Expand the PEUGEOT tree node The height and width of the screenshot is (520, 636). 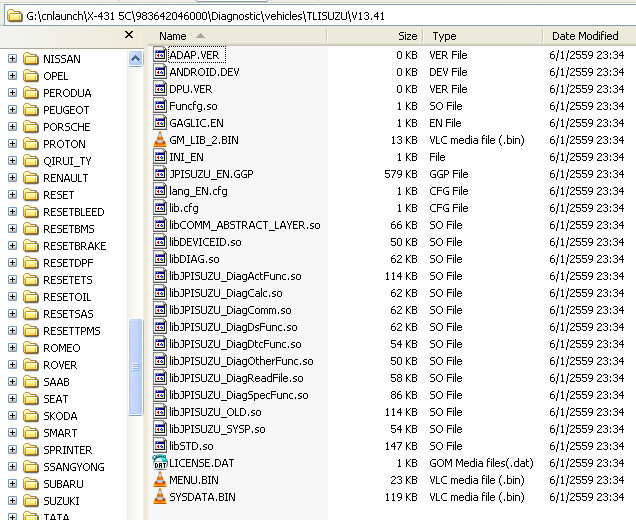13,110
